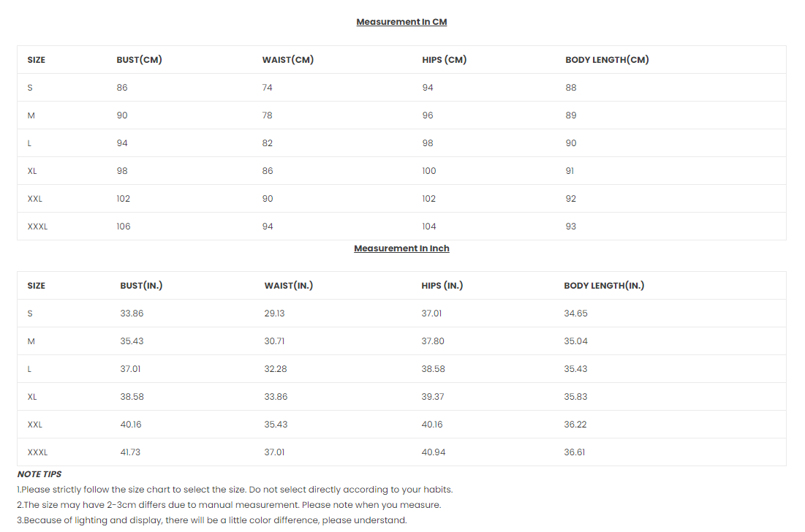Select the BODY LENGTH(CM) column header
This screenshot has height=532, width=805.
tap(607, 60)
